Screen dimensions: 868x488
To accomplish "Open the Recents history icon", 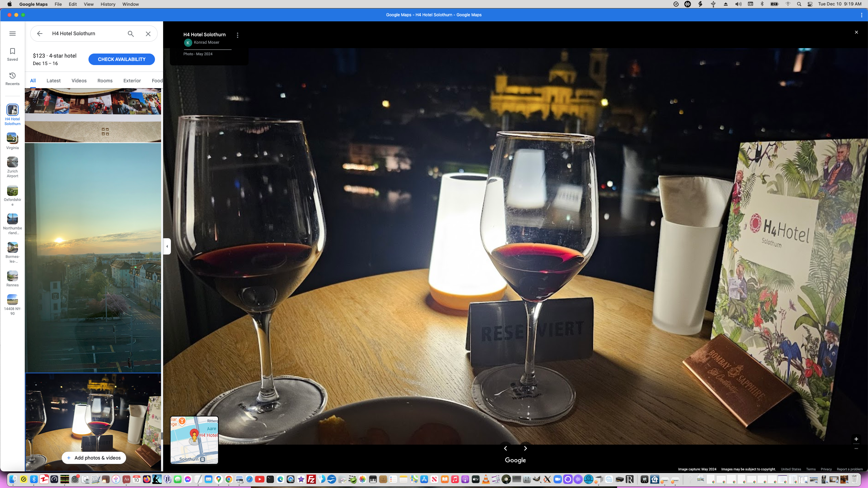I will click(x=13, y=76).
